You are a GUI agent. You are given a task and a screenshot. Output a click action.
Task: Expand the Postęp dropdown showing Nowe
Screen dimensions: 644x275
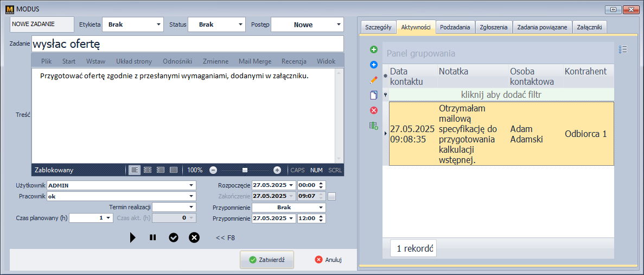coord(339,24)
